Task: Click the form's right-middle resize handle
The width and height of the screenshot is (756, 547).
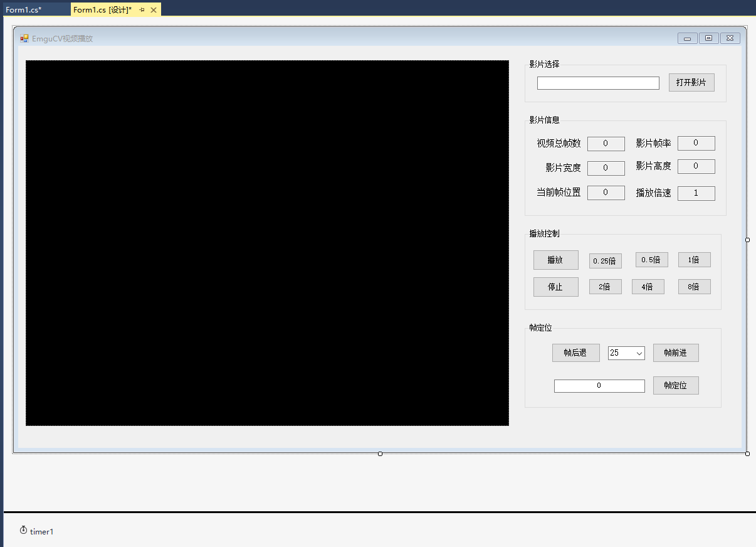Action: pyautogui.click(x=747, y=240)
